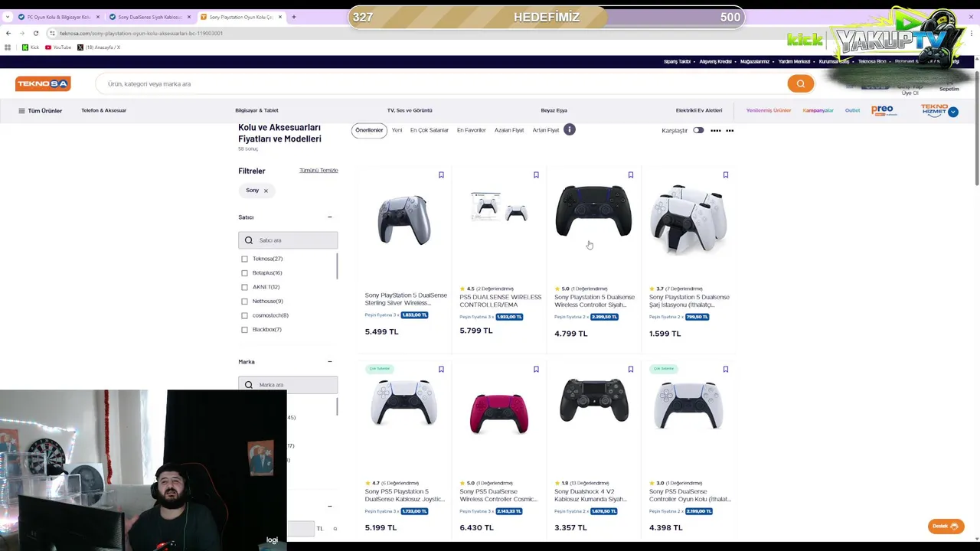Bookmark the DualSense Şarj İstasyonu product
980x551 pixels.
point(726,175)
